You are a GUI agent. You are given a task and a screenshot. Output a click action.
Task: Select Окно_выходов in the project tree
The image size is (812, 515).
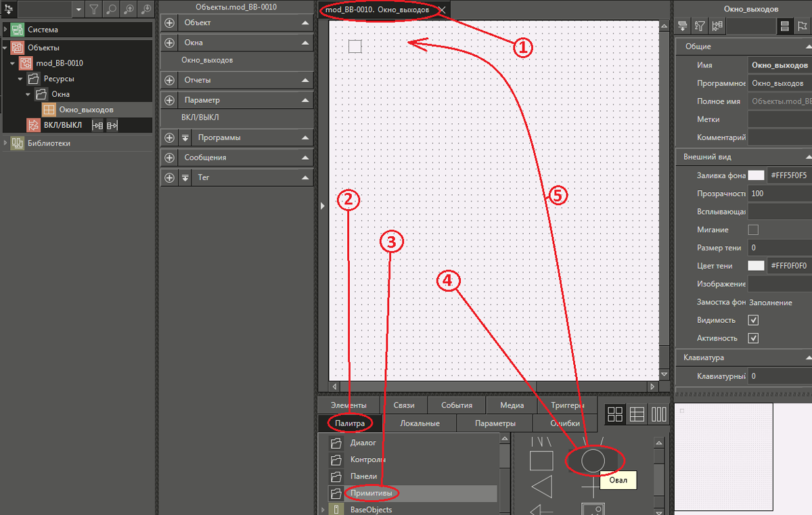point(86,110)
